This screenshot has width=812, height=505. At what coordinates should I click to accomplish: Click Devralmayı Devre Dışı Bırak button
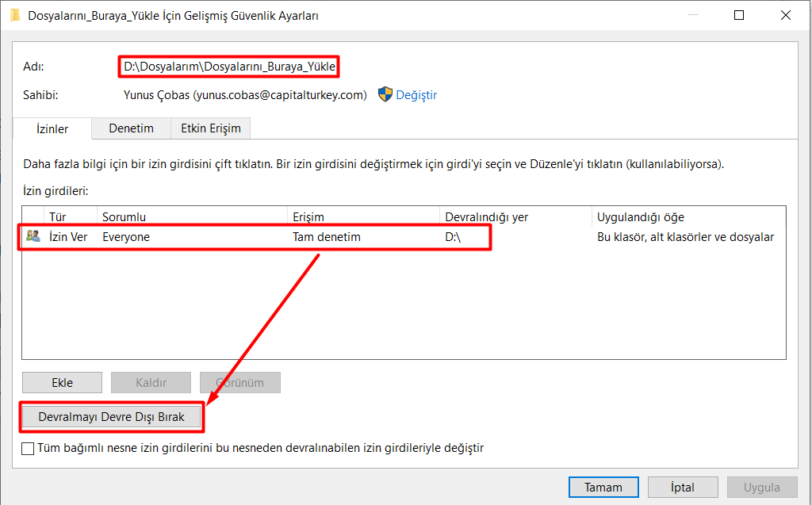coord(111,416)
